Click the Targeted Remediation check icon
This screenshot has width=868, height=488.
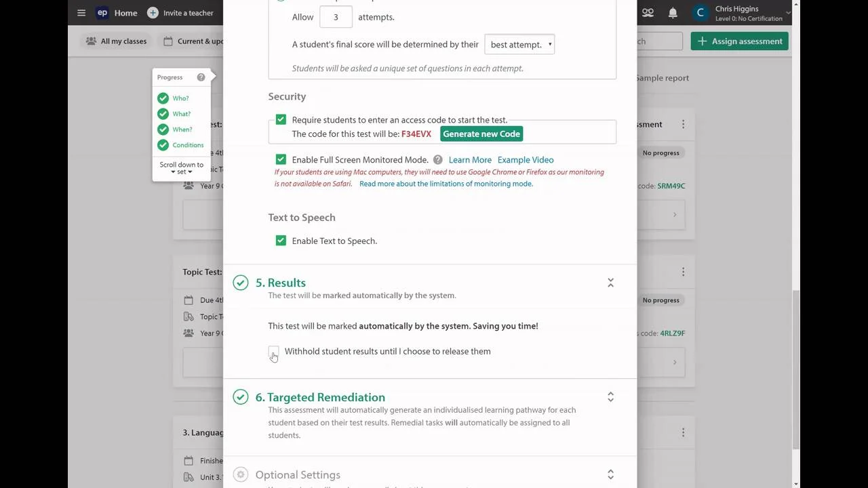[241, 397]
